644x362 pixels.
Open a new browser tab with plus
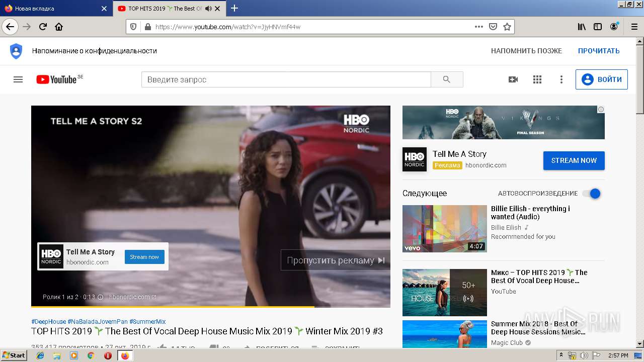[234, 8]
